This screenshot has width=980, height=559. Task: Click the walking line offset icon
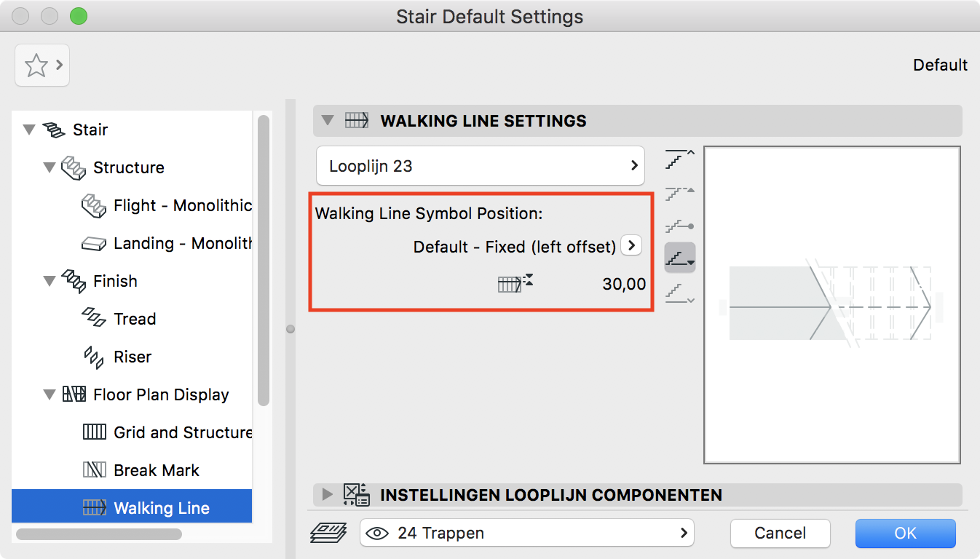(x=515, y=283)
